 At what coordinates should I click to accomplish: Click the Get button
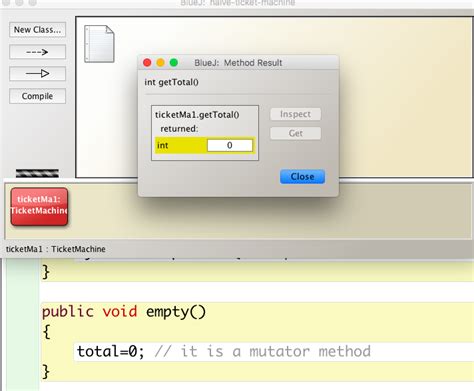click(x=295, y=133)
